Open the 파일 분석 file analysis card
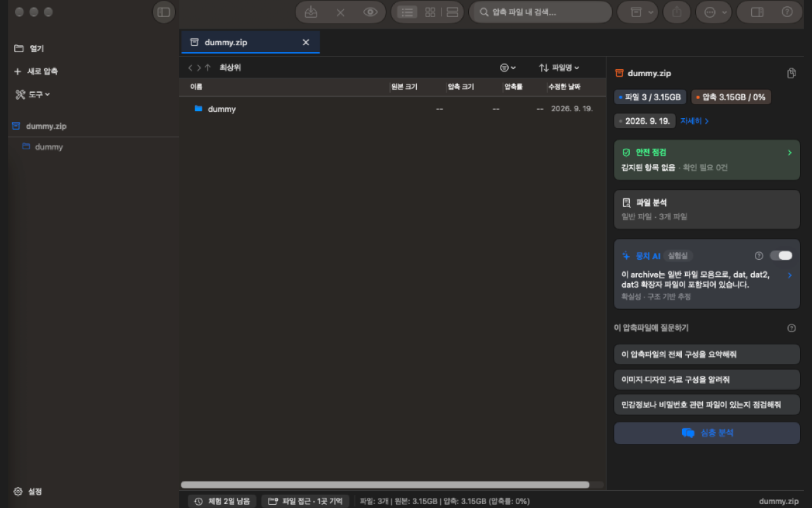 (x=707, y=209)
